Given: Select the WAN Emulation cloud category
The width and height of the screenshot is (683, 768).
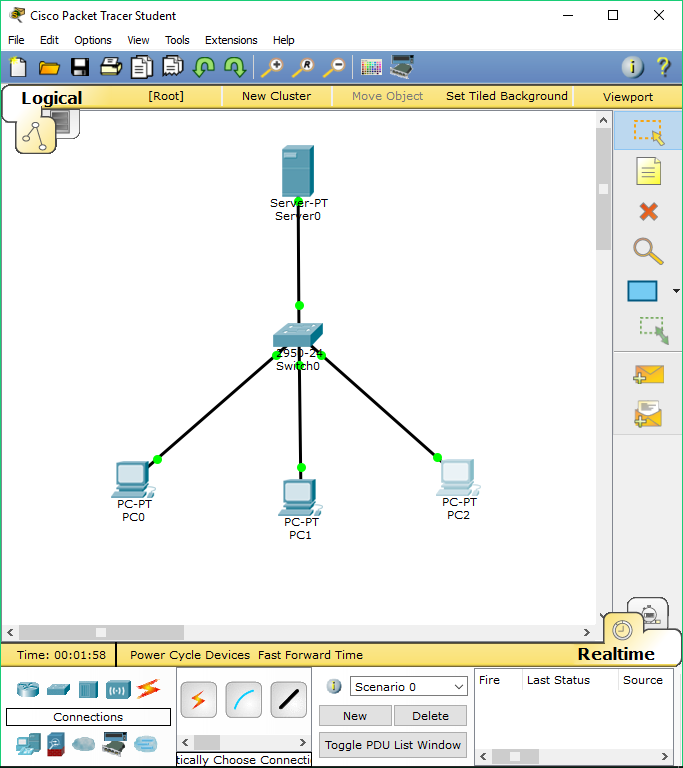Looking at the screenshot, I should [x=83, y=744].
